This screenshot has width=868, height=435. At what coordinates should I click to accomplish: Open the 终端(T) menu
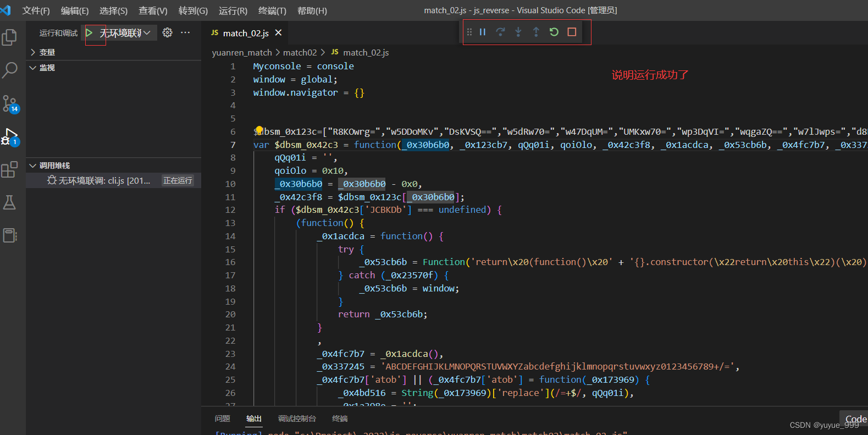(x=272, y=10)
